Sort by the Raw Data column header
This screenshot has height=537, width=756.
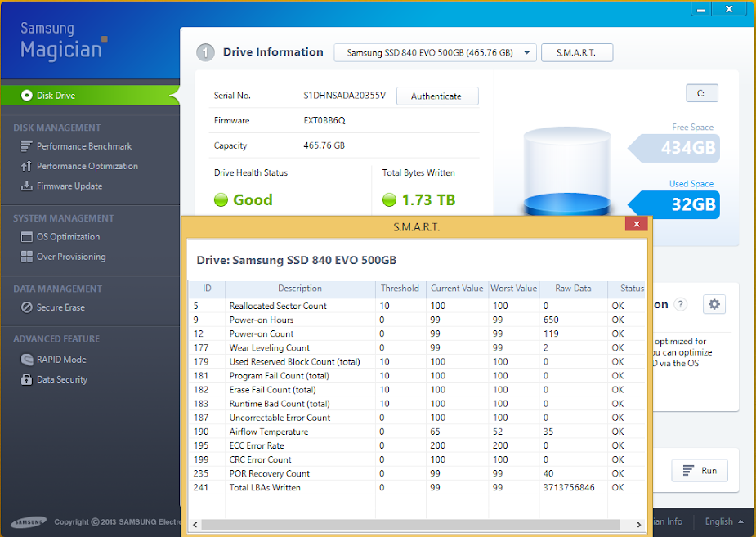573,289
